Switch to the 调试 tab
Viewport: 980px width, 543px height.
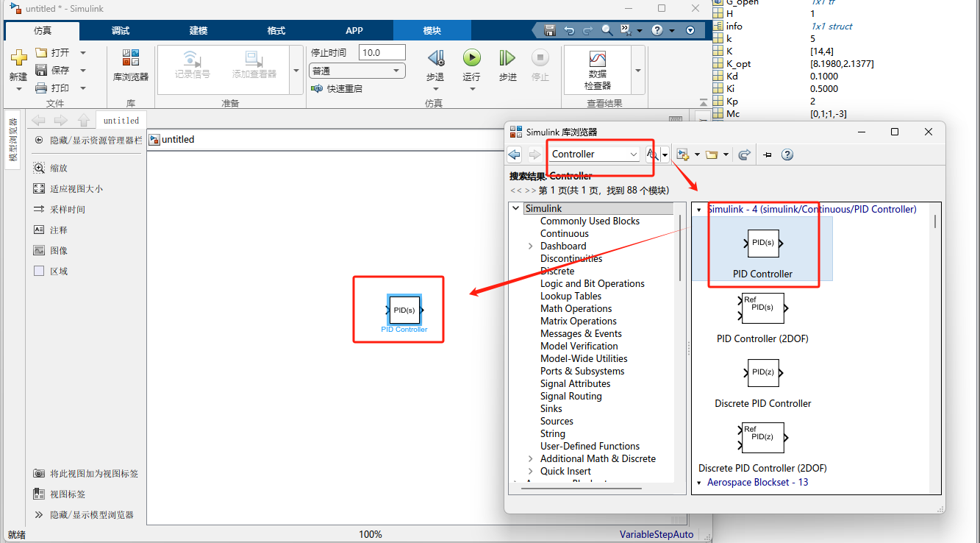pos(121,31)
